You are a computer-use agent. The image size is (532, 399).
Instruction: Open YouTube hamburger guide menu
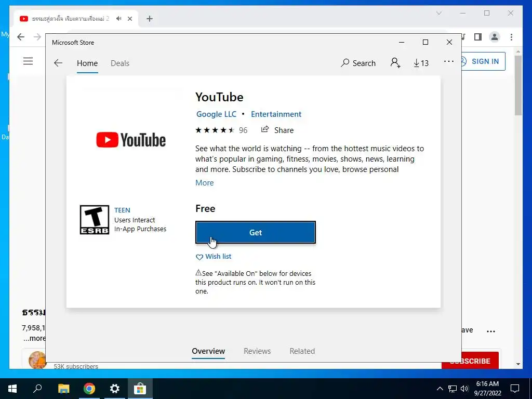point(28,61)
